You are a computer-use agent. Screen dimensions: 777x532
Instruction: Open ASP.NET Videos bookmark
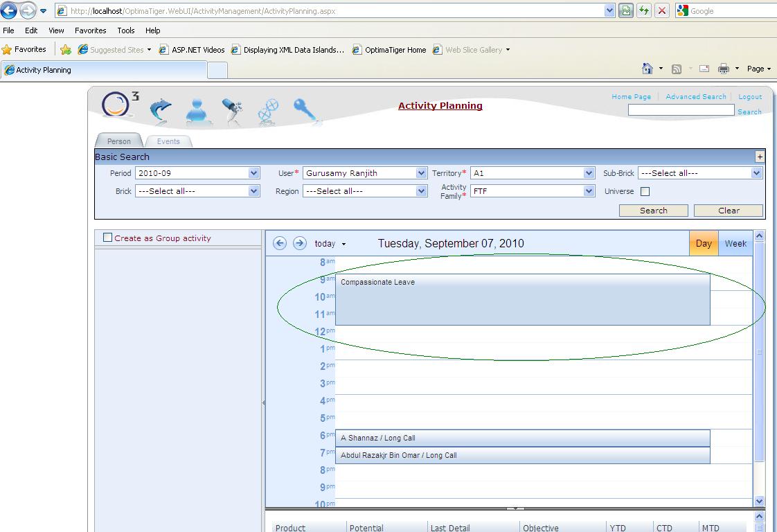pos(192,50)
